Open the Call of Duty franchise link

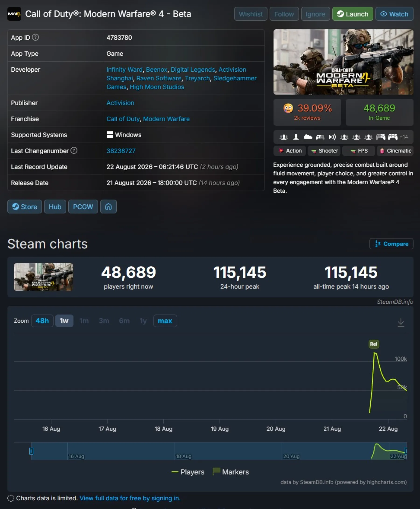click(x=123, y=119)
